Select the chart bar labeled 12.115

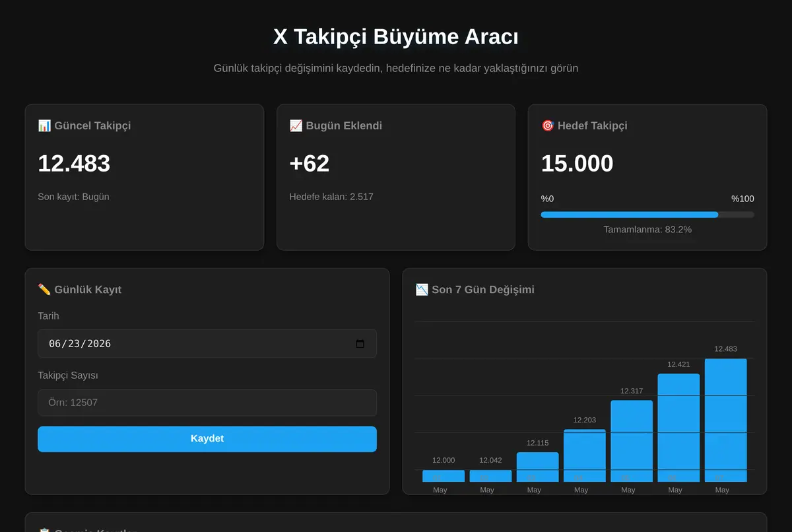pyautogui.click(x=537, y=467)
